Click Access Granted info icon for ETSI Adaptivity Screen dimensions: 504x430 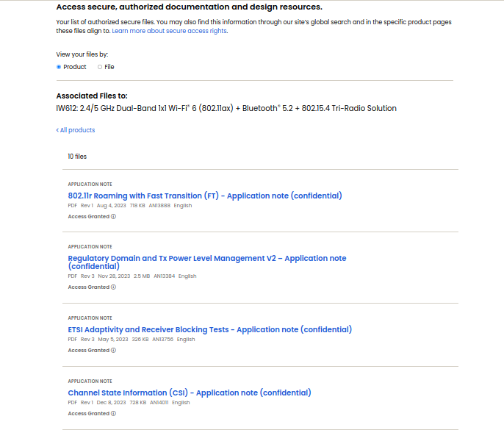click(113, 351)
